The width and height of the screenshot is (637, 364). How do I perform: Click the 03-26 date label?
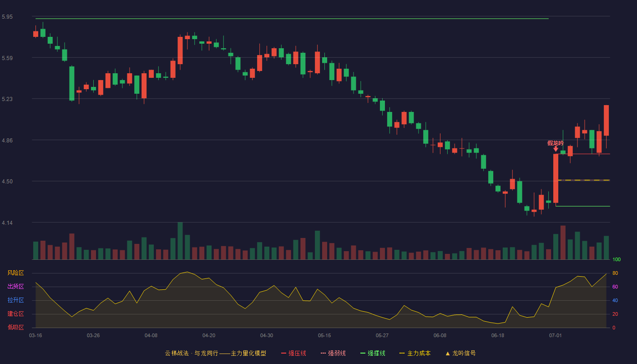coord(93,335)
